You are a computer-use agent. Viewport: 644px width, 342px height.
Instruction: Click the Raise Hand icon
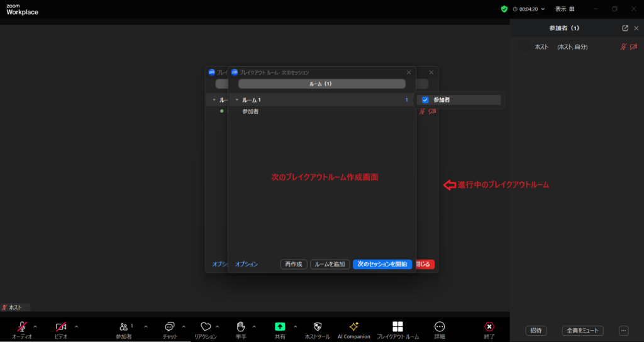tap(240, 326)
